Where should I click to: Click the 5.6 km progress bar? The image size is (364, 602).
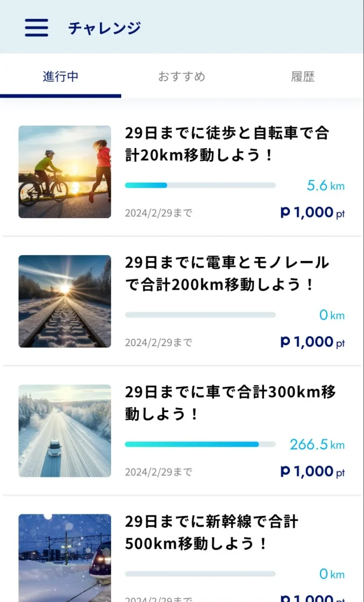(x=200, y=185)
